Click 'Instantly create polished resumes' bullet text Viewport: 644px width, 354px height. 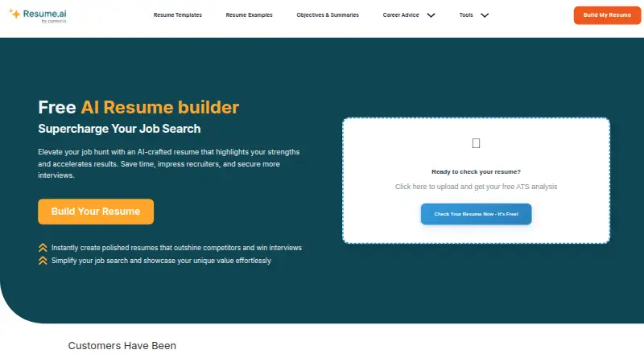click(x=176, y=248)
